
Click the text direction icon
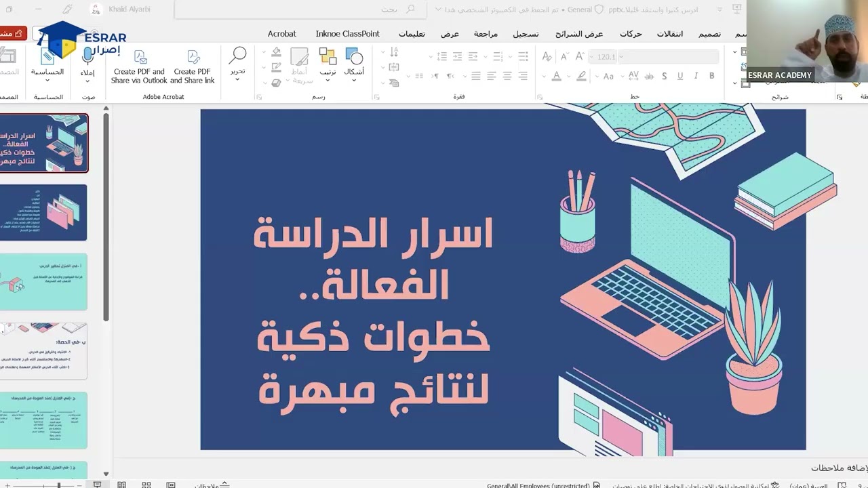point(393,52)
